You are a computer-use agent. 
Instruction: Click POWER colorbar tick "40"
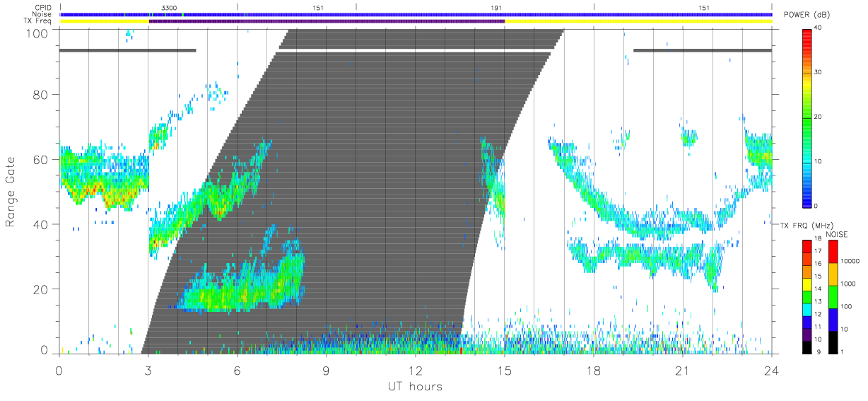coord(819,28)
